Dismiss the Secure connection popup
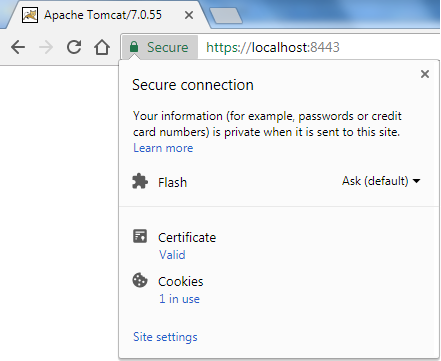441x361 pixels. [x=425, y=74]
